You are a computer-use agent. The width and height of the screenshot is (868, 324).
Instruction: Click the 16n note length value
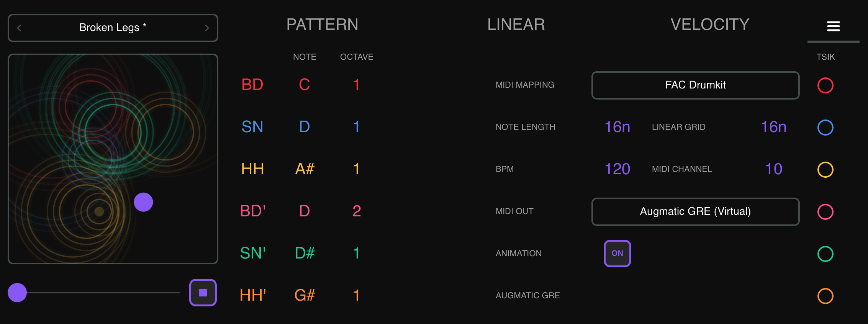[617, 127]
